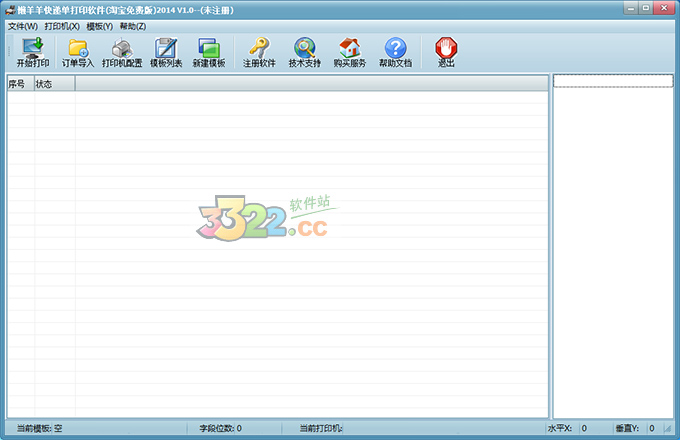680x440 pixels.
Task: Click the 开始打印 (Start Print) icon
Action: [x=32, y=52]
